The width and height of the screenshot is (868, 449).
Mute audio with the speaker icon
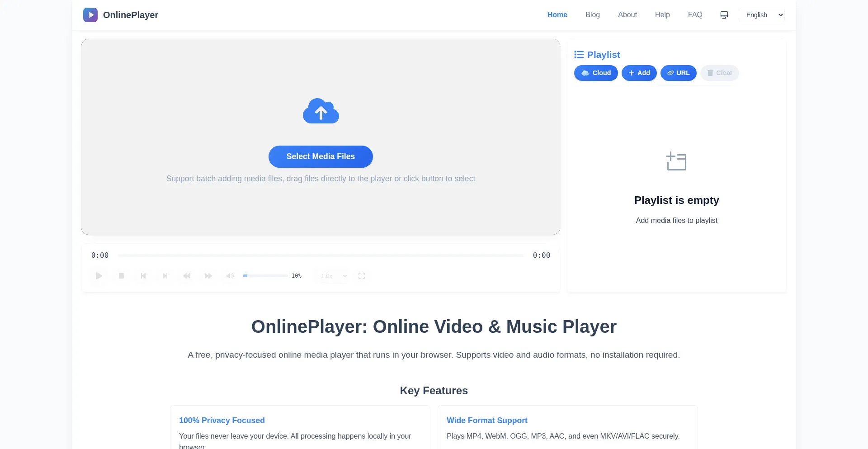point(230,276)
